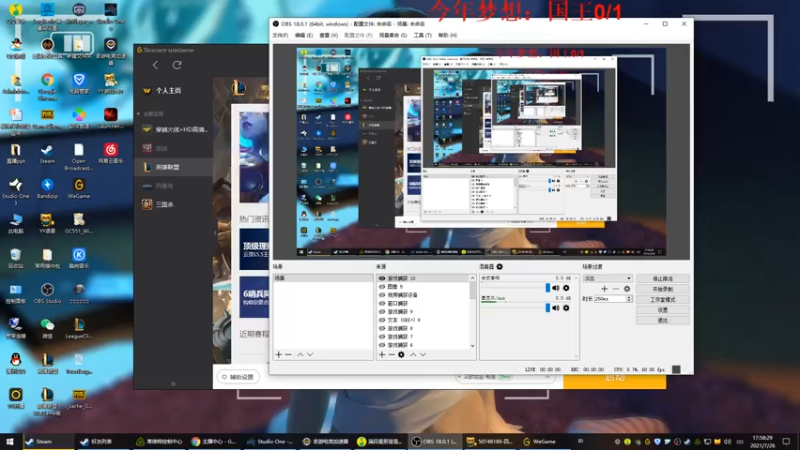800x450 pixels.
Task: Toggle visibility of 游戏捕获 9 source
Action: (x=382, y=312)
